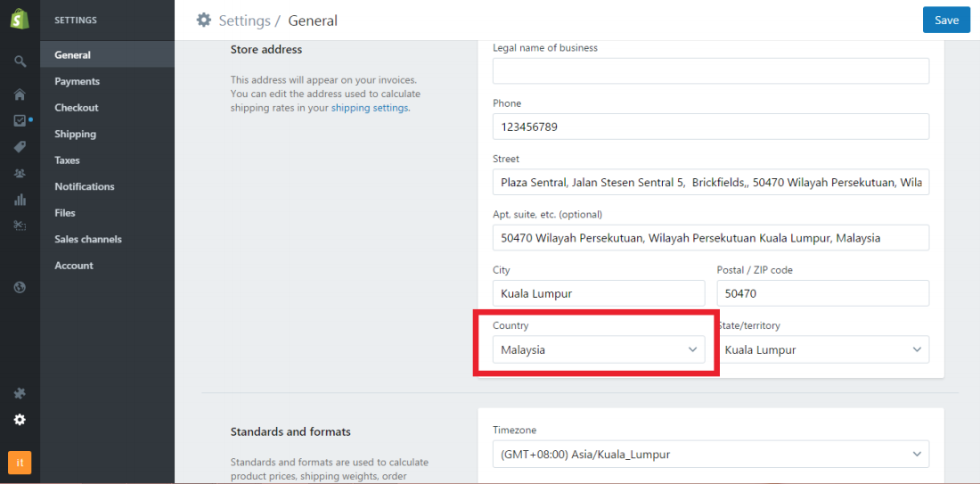Focus the Street address field
This screenshot has width=980, height=484.
[x=711, y=182]
